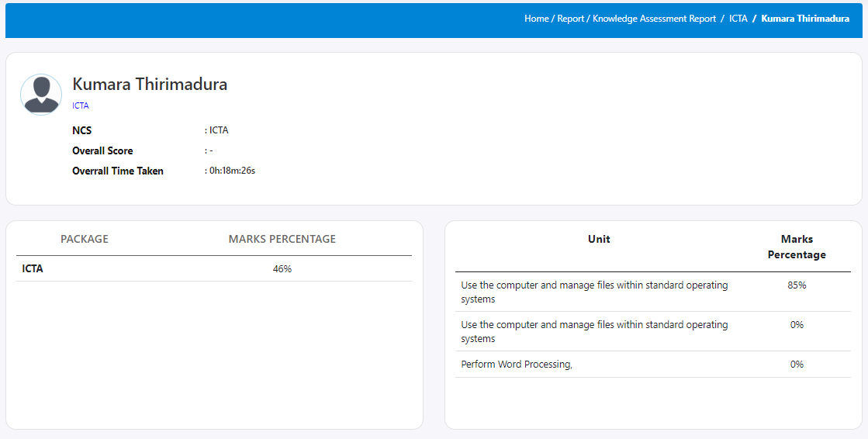Select the Perform Word Processing unit row
Screen dimensions: 868x439
click(x=517, y=365)
